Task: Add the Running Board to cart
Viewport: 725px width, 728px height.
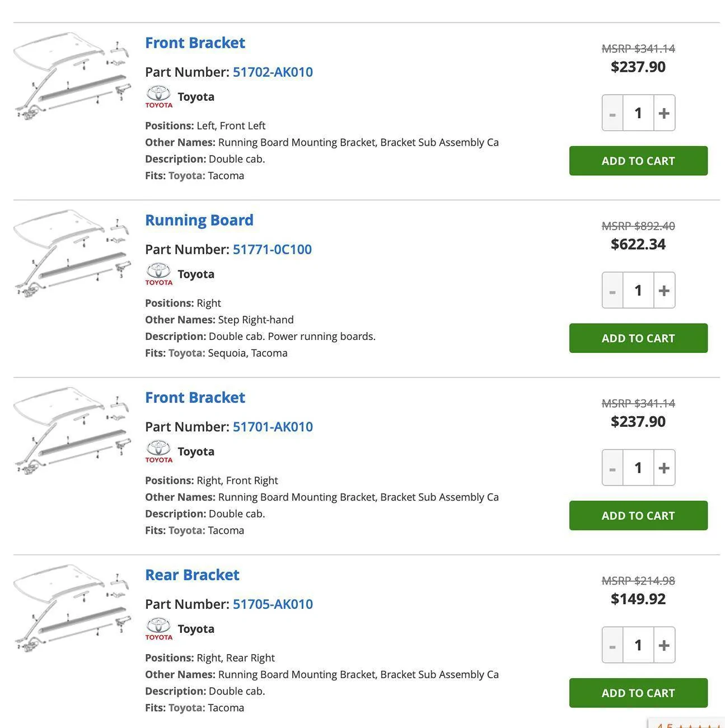Action: (638, 338)
